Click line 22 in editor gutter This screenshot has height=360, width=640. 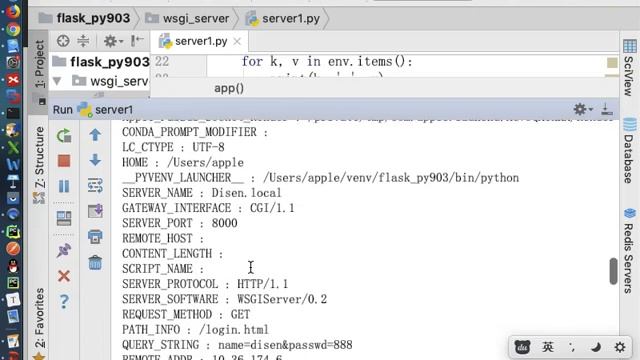[162, 61]
